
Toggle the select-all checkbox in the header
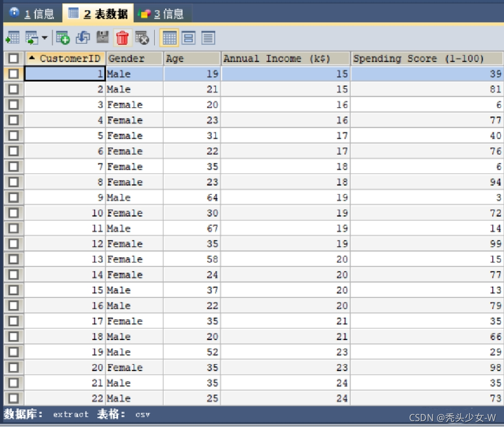13,59
